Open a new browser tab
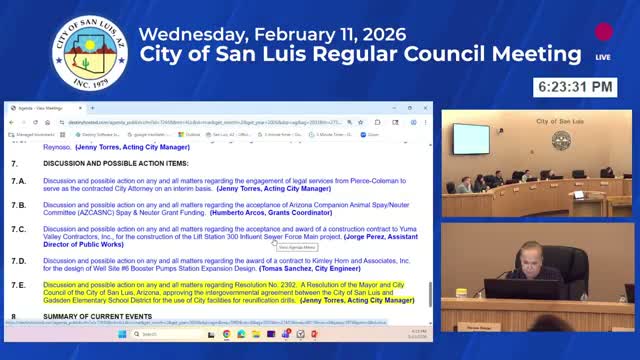This screenshot has width=640, height=360. pos(93,108)
